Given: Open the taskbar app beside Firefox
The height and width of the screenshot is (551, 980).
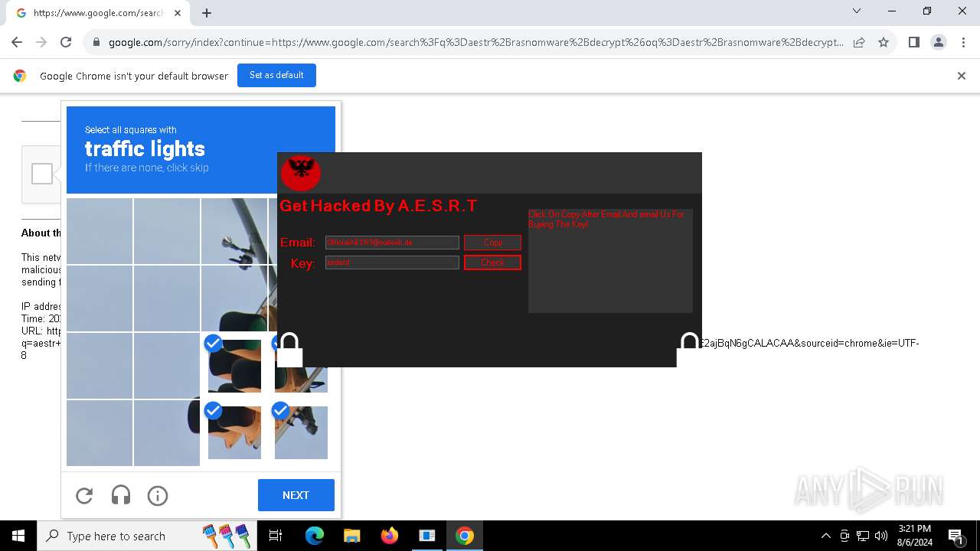Looking at the screenshot, I should click(x=427, y=536).
